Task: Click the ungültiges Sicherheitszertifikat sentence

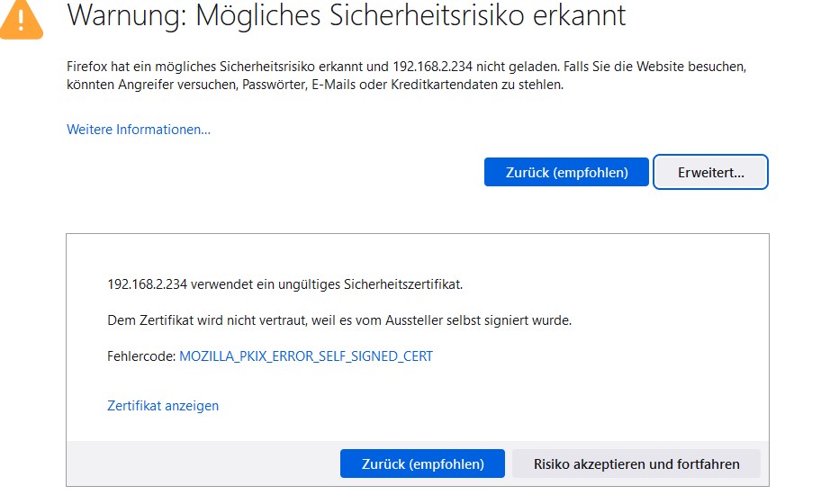Action: tap(284, 284)
